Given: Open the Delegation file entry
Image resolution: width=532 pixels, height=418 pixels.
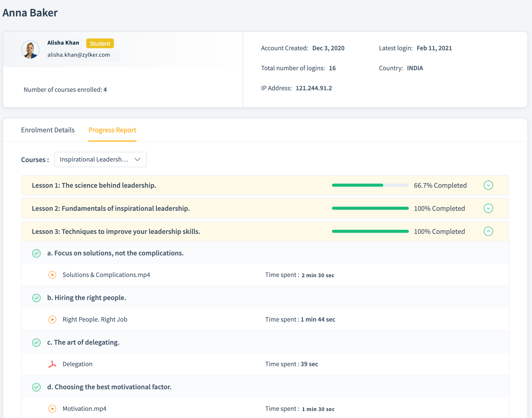Looking at the screenshot, I should pyautogui.click(x=77, y=364).
